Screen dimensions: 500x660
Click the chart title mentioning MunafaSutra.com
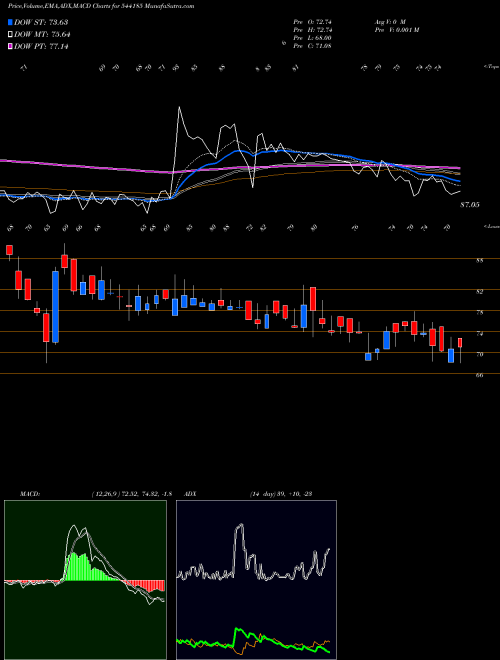101,7
